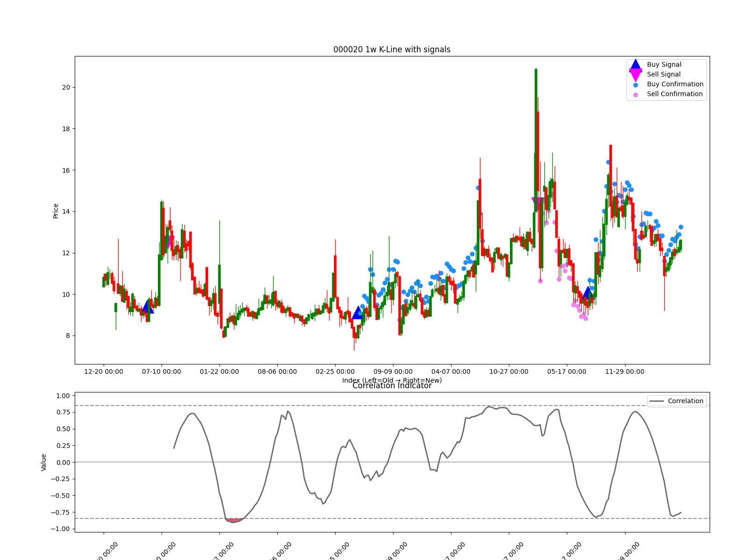Click the gray Correlation line sample in legend
The width and height of the screenshot is (747, 560).
(x=656, y=401)
